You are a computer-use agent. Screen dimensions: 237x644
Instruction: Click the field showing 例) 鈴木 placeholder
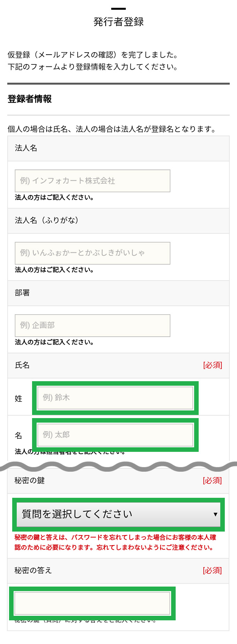(x=115, y=398)
